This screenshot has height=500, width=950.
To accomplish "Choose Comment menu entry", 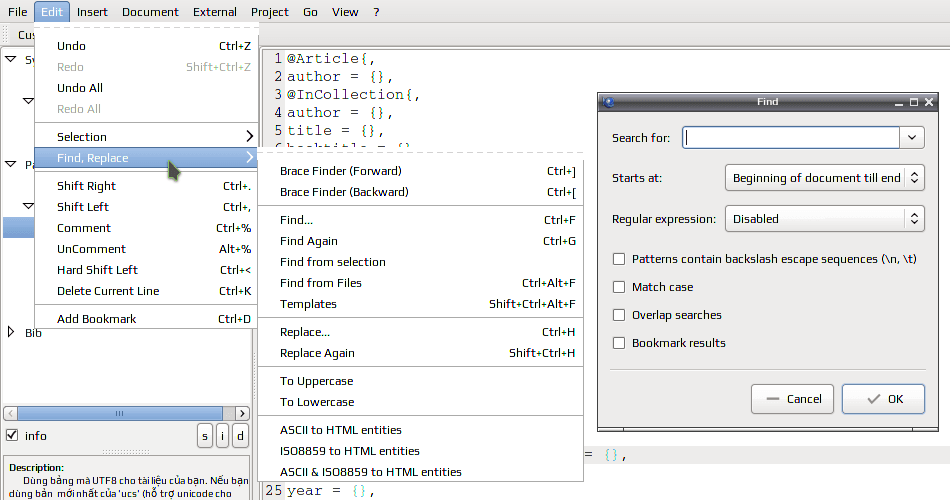I will pyautogui.click(x=146, y=228).
